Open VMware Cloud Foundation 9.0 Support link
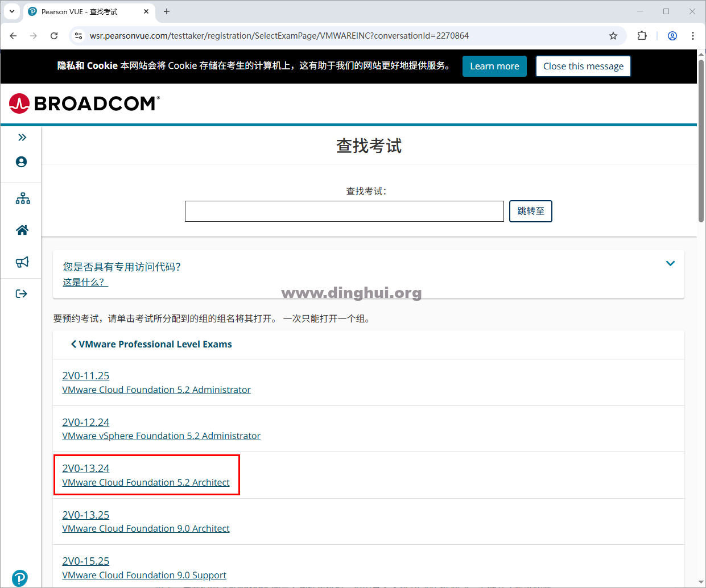Image resolution: width=706 pixels, height=588 pixels. (144, 575)
